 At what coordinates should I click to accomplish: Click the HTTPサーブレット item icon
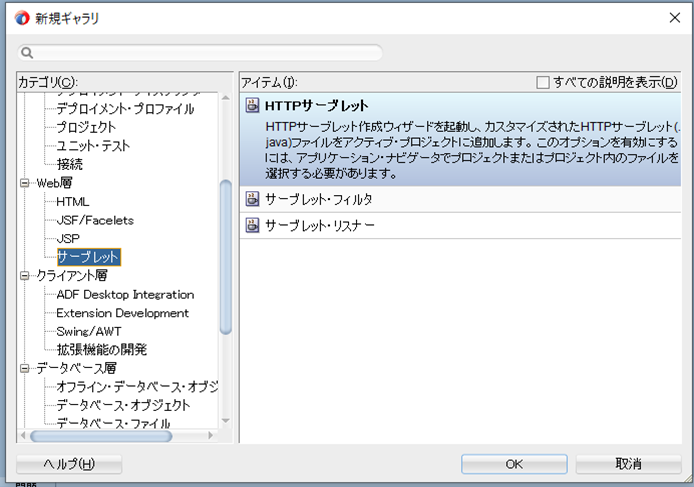coord(252,106)
